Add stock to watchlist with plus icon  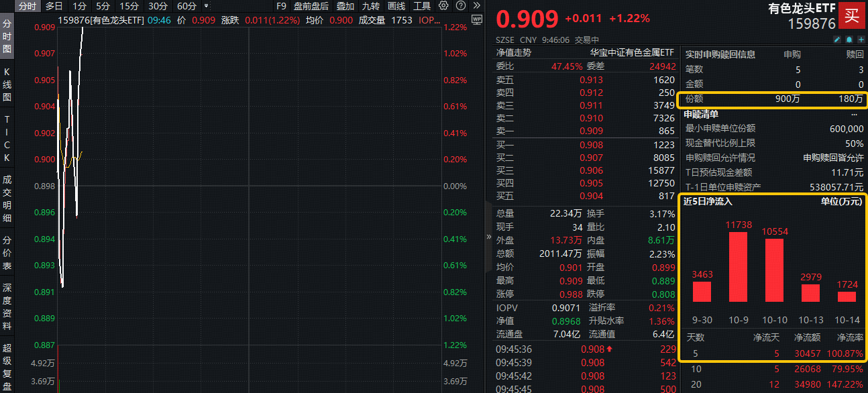tap(860, 40)
